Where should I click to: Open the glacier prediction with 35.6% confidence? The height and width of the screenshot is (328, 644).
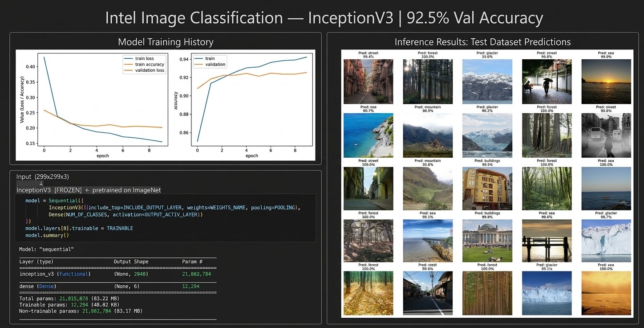coord(487,82)
